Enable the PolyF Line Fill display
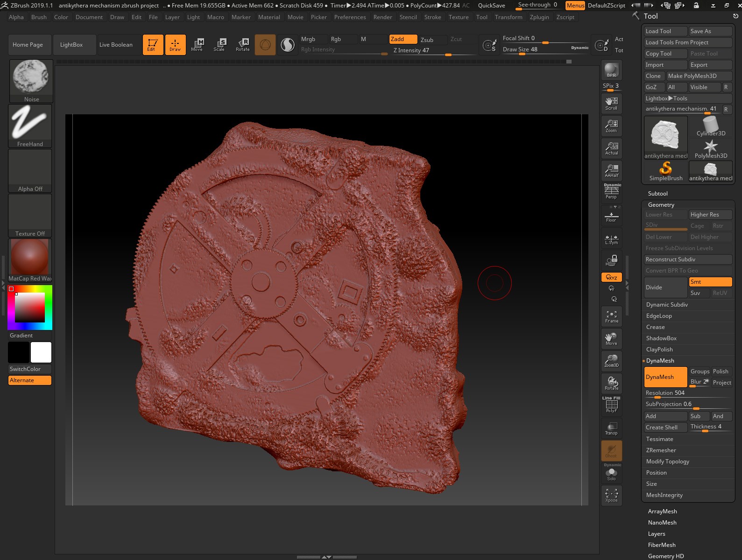Image resolution: width=742 pixels, height=560 pixels. coord(611,405)
